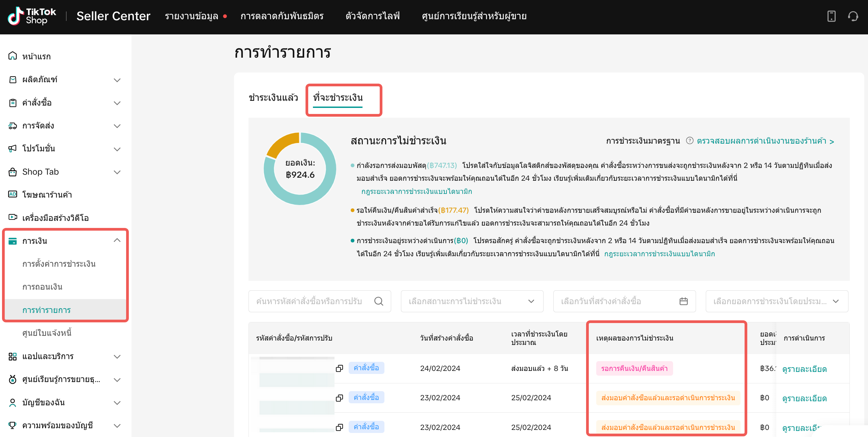Expand the คำสั่งซื้อ sidebar section

point(117,103)
